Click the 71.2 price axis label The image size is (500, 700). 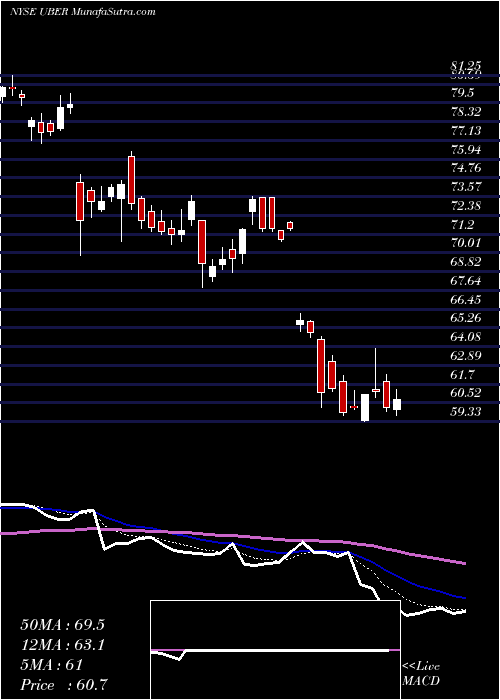pos(463,225)
